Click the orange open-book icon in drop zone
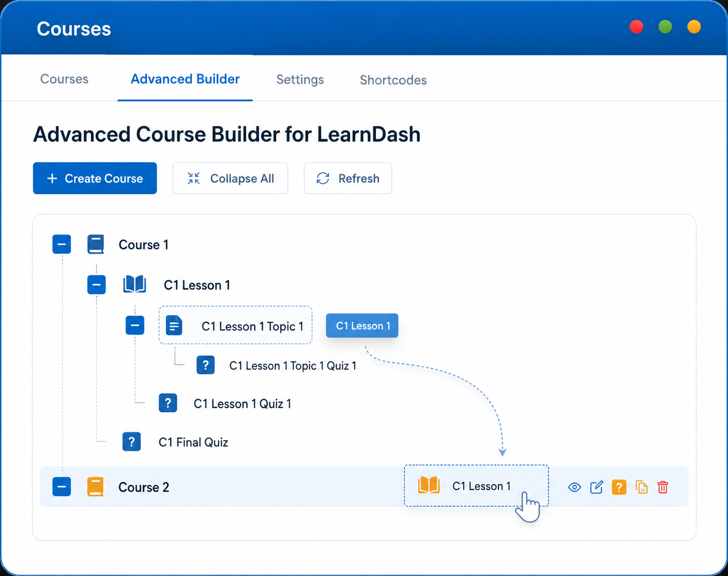 point(429,486)
